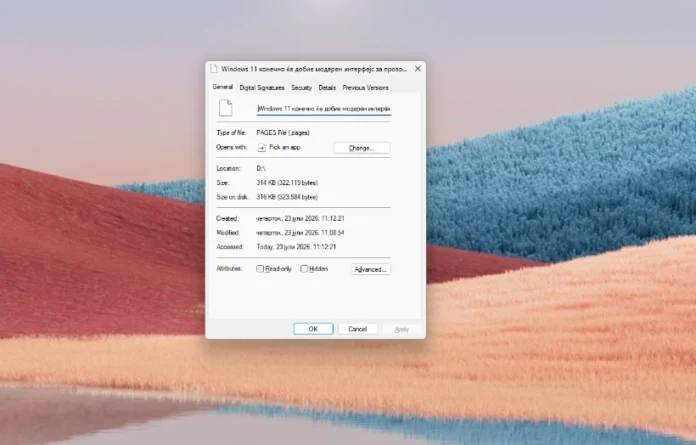Confirm with the OK button
696x445 pixels.
pyautogui.click(x=313, y=329)
